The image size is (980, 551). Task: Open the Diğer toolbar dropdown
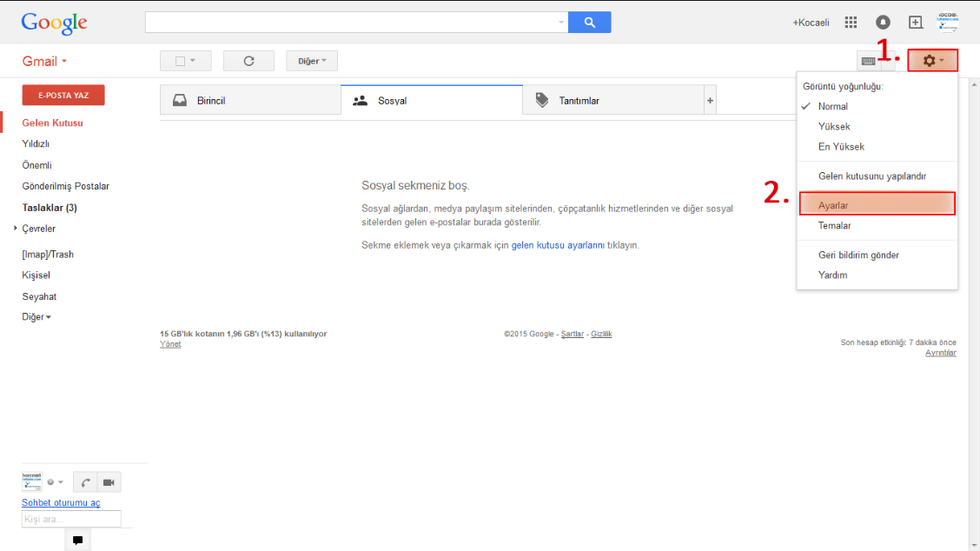[312, 61]
